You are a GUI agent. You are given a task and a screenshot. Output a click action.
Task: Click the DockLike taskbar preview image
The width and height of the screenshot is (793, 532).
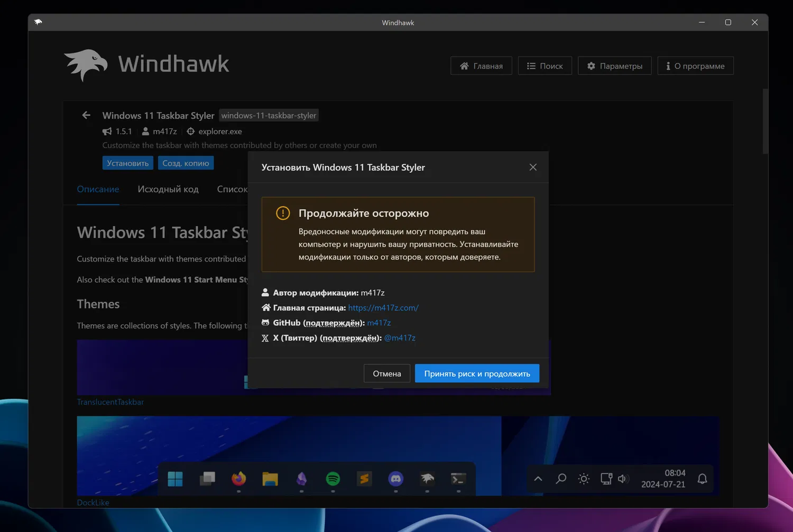click(398, 456)
